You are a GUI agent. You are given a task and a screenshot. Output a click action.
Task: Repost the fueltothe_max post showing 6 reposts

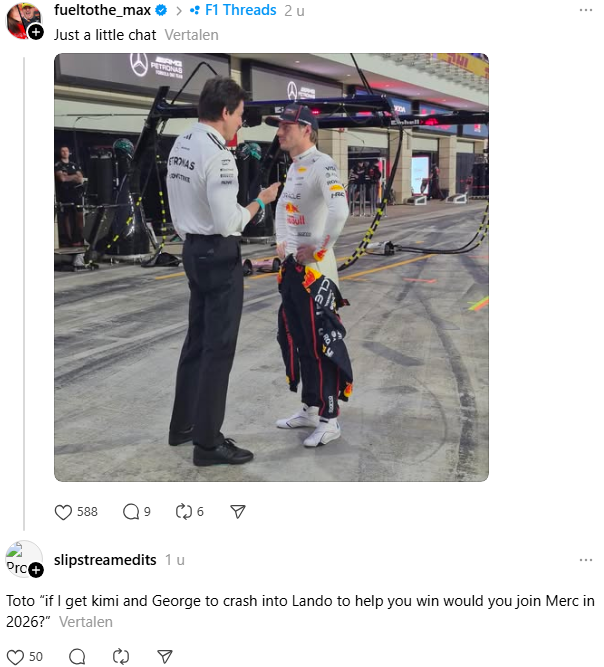[x=184, y=512]
